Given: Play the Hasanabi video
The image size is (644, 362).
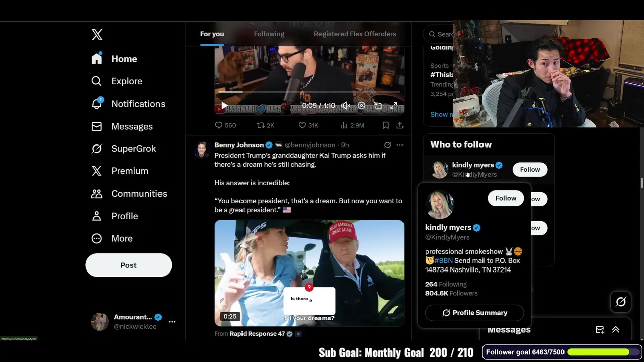Looking at the screenshot, I should 224,106.
